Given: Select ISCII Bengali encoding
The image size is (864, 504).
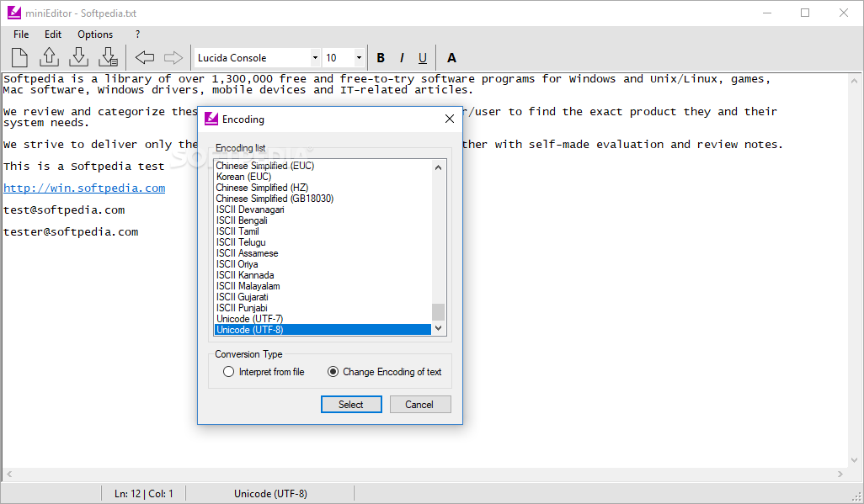Looking at the screenshot, I should tap(323, 220).
